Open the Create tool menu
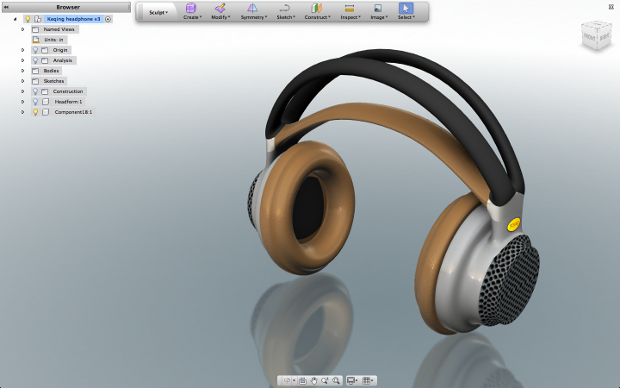 [191, 11]
